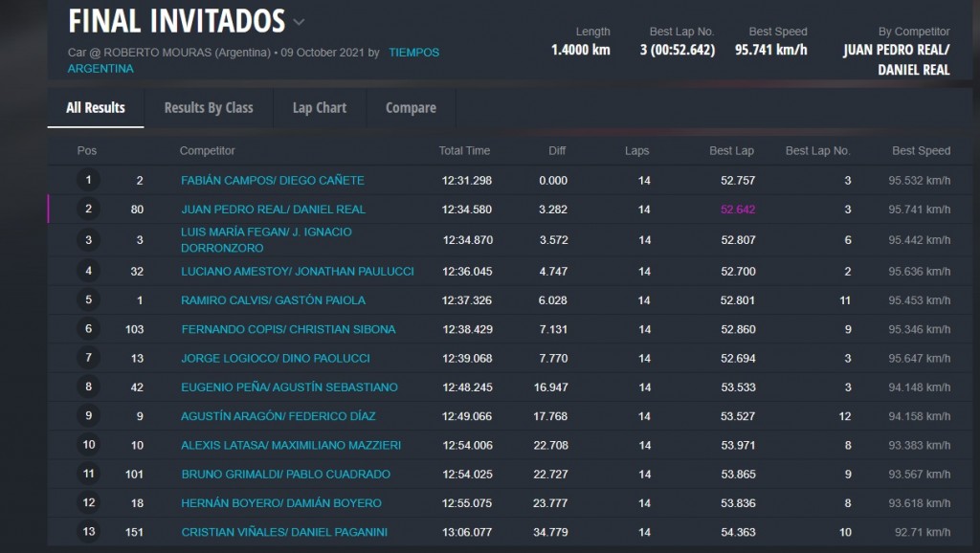
Task: Open Eugenio Peña/ Agustín Sebastiano entry
Action: (289, 387)
